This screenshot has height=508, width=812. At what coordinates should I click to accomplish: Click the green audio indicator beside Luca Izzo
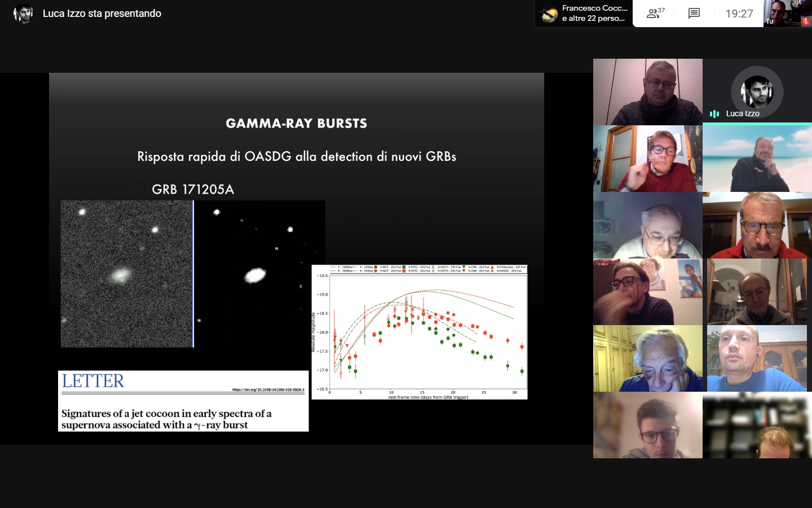[x=714, y=114]
